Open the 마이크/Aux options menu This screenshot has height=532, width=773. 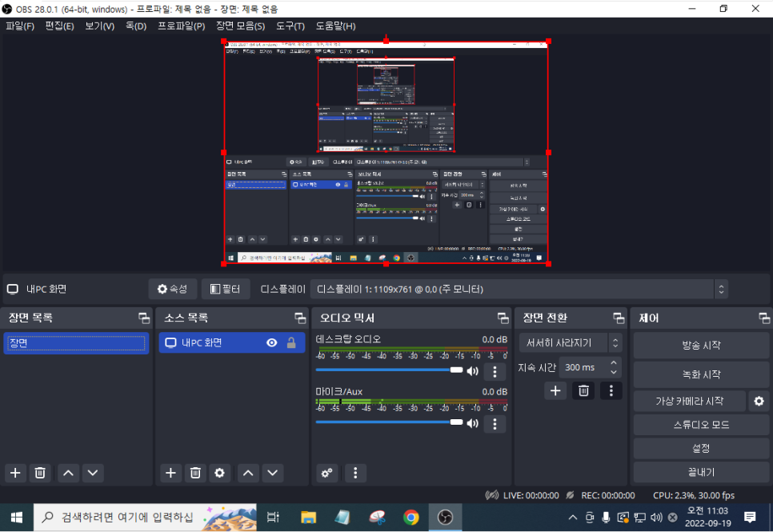pos(495,424)
